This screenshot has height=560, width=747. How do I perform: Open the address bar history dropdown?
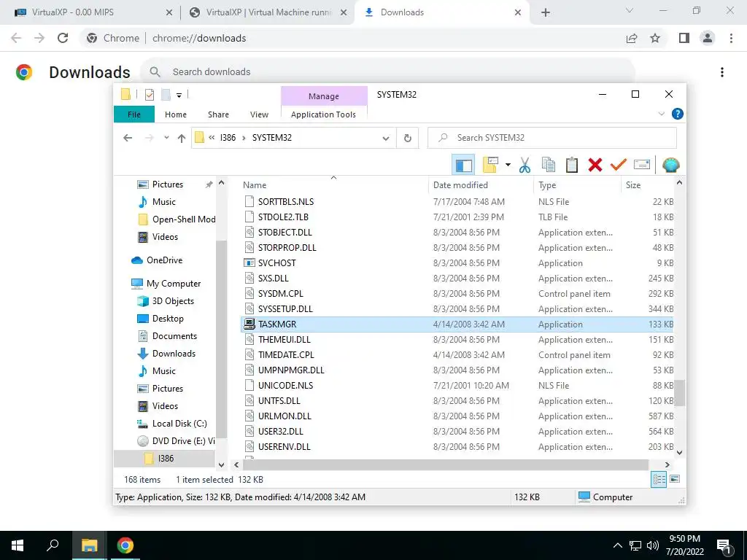(x=385, y=138)
